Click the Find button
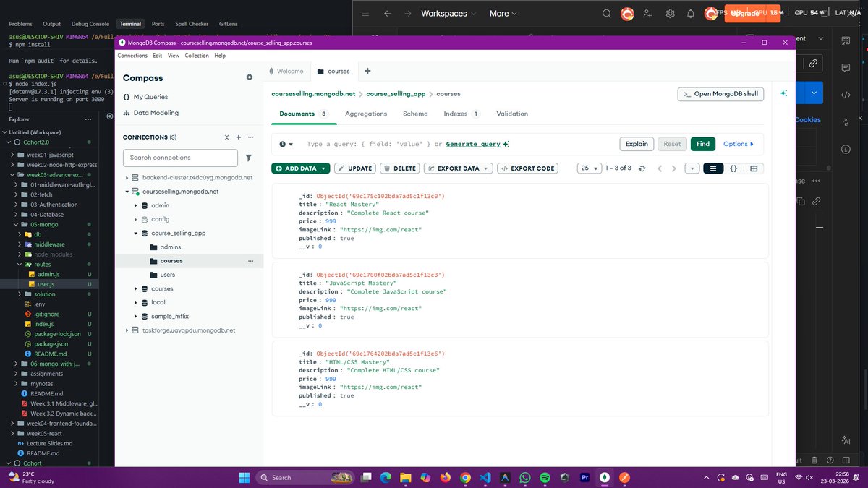The image size is (868, 488). pos(702,144)
